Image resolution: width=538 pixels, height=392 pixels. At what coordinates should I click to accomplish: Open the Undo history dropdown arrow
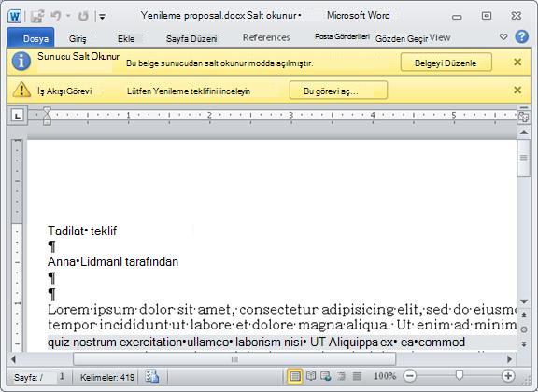pyautogui.click(x=68, y=16)
